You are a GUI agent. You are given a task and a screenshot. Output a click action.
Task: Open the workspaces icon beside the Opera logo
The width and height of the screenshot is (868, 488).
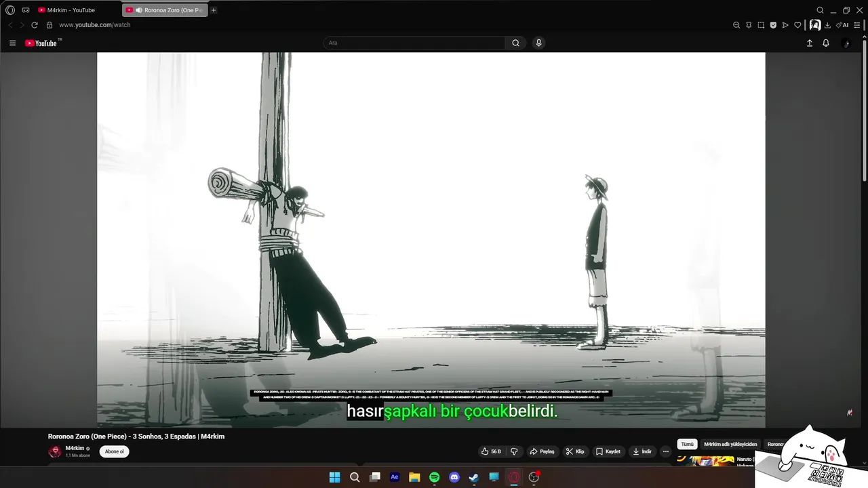[26, 10]
